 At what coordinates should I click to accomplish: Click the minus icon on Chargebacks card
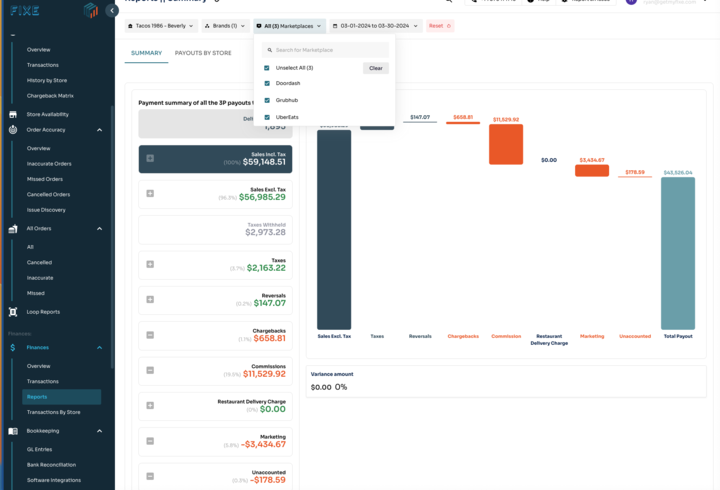coord(150,335)
